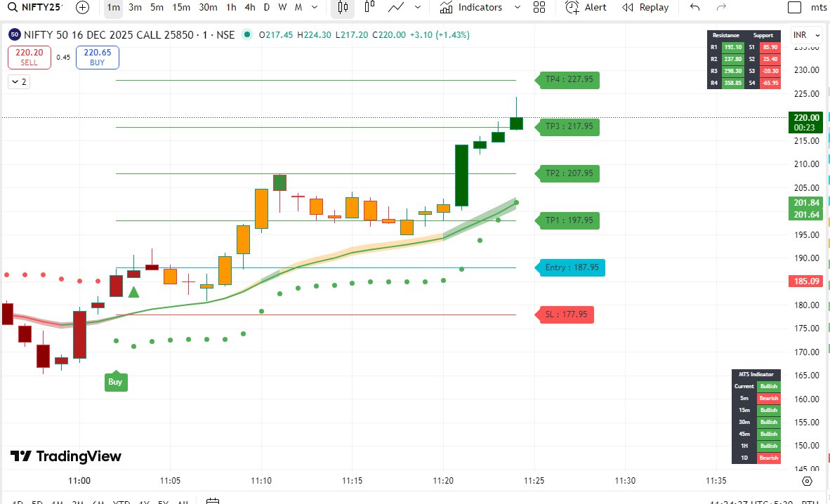Select the candlestick chart style icon

pyautogui.click(x=343, y=8)
